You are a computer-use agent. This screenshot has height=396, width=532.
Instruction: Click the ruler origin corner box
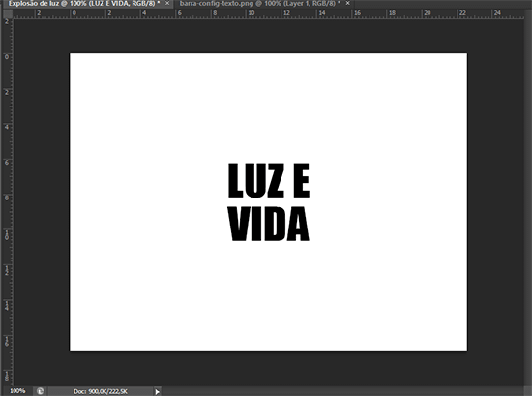tap(8, 14)
